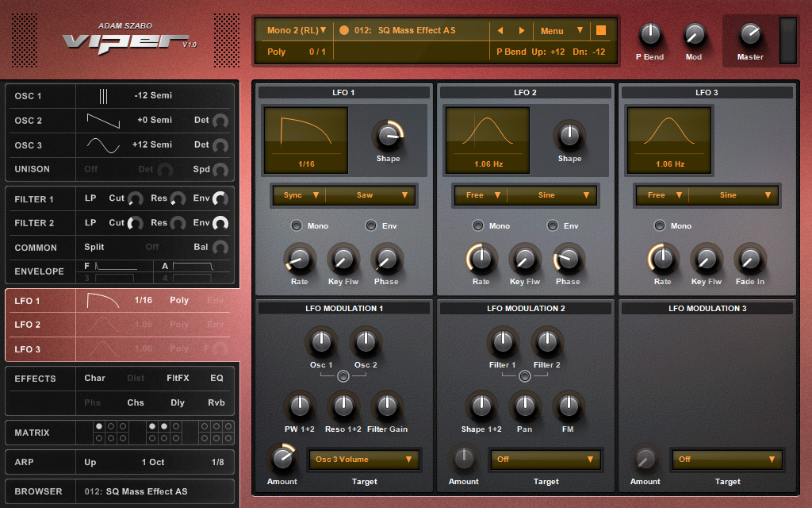Click the OSC 3 sine waveform icon
This screenshot has height=508, width=812.
(103, 144)
